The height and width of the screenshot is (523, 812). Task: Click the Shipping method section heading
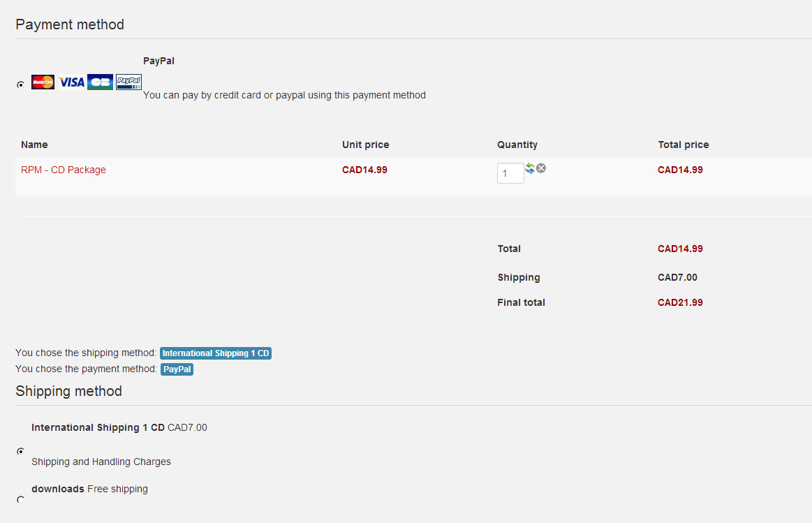pos(68,391)
